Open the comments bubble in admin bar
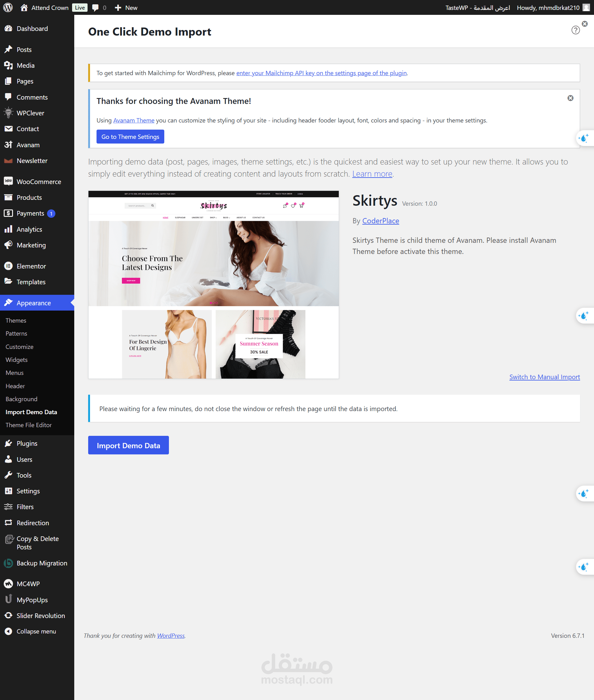The height and width of the screenshot is (700, 594). pyautogui.click(x=96, y=7)
